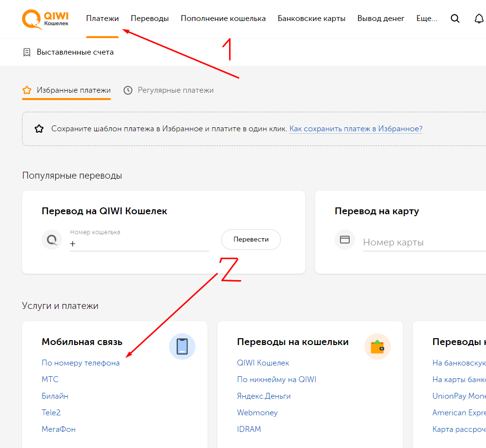Open the Как сохранить платеж в Избранное link
Viewport: 486px width, 448px height.
tap(356, 129)
